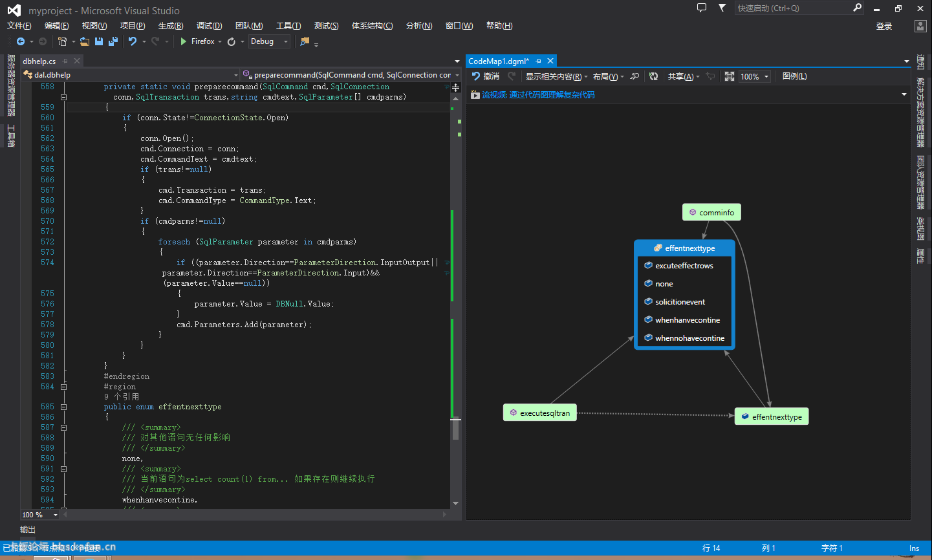Switch to the dbhelp.cs tab
This screenshot has width=932, height=560.
coord(39,61)
